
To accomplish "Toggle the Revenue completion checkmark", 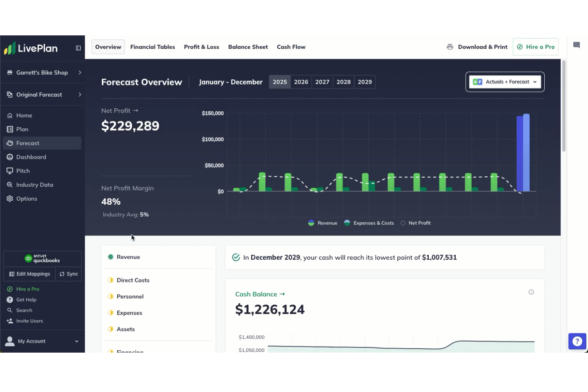I will [110, 257].
